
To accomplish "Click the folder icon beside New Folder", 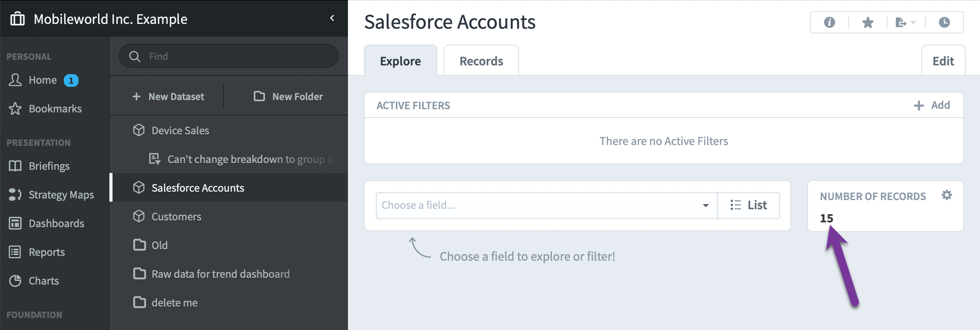I will [x=259, y=96].
